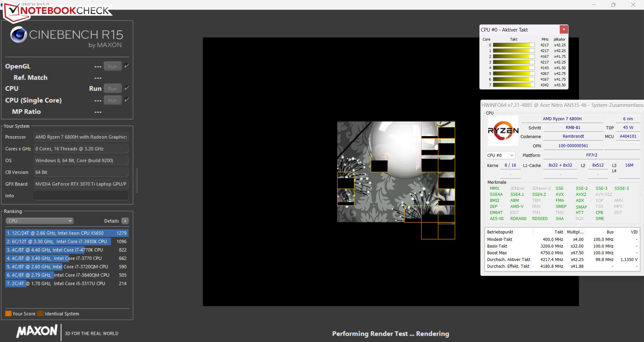This screenshot has height=342, width=644.
Task: Click the brown Identical System legend swatch
Action: (x=40, y=313)
